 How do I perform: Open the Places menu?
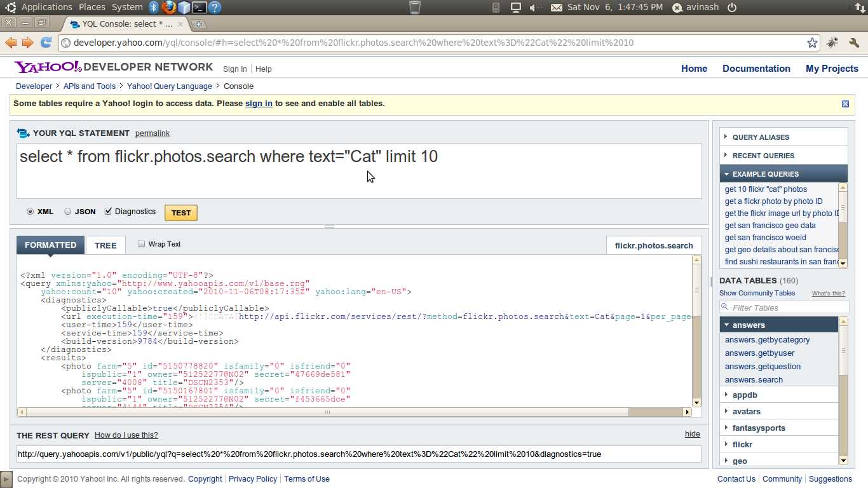coord(92,8)
